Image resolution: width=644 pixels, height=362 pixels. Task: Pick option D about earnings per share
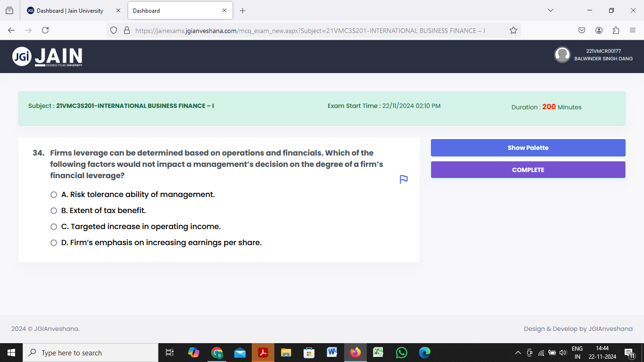click(53, 242)
